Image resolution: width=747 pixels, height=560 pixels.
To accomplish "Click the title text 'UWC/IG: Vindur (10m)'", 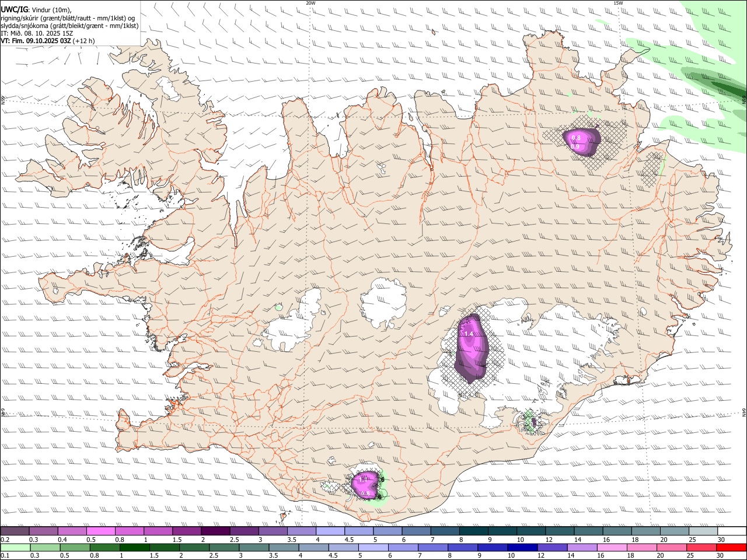I will point(36,9).
